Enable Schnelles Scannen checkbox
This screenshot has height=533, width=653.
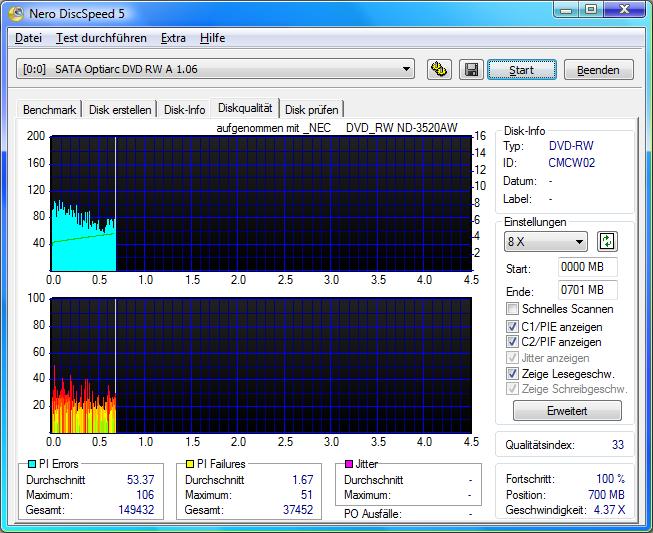[513, 310]
